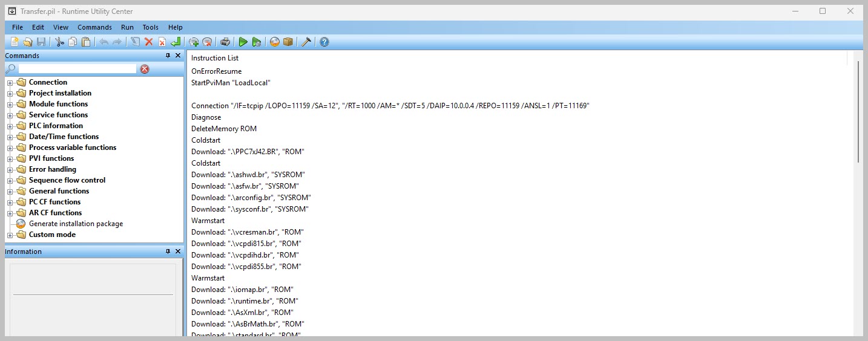
Task: Pin the Information panel
Action: click(x=168, y=252)
